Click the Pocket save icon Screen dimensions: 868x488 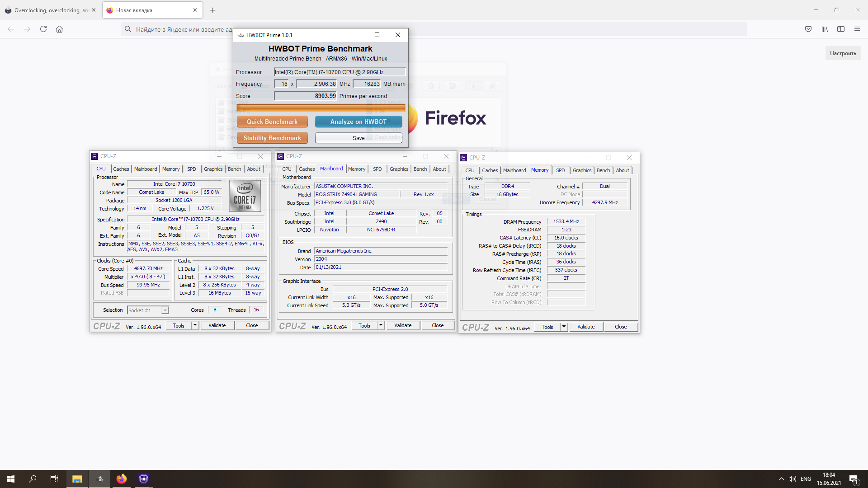click(x=808, y=29)
